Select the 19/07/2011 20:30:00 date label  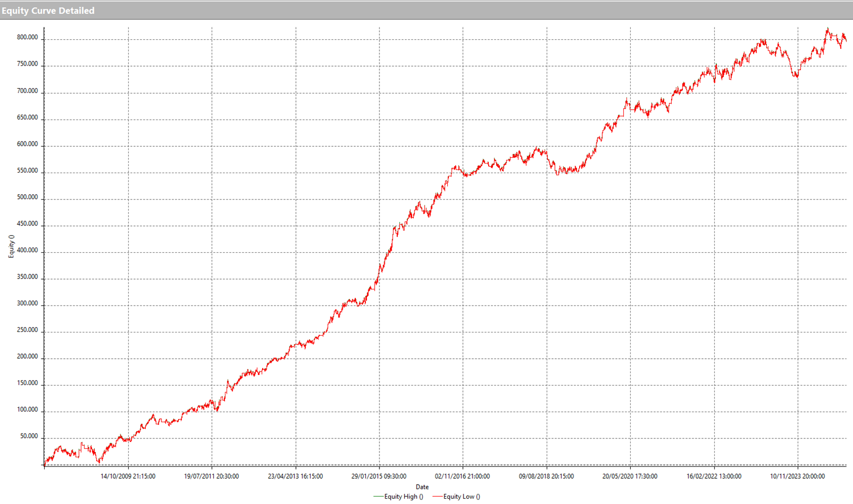point(212,476)
